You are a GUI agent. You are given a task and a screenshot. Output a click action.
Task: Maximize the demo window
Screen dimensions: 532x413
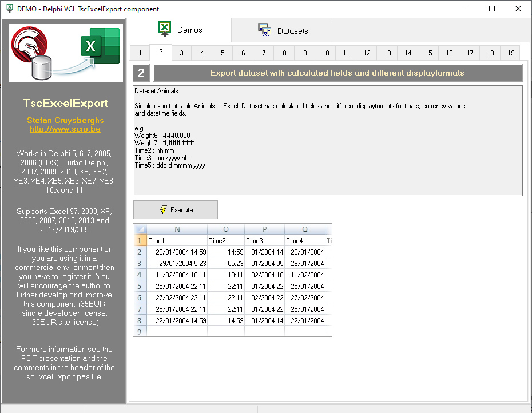[492, 9]
